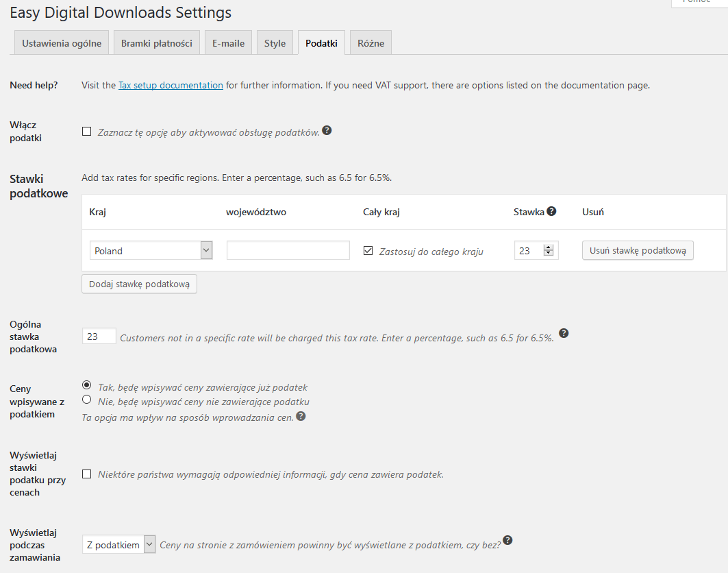The width and height of the screenshot is (728, 573).
Task: Open the E-maile settings tab
Action: pos(228,43)
